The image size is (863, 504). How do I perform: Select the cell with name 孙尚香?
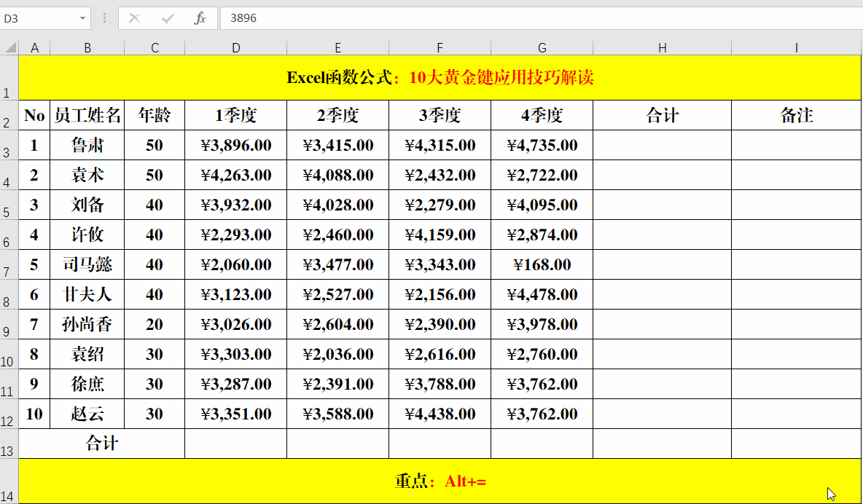[87, 324]
